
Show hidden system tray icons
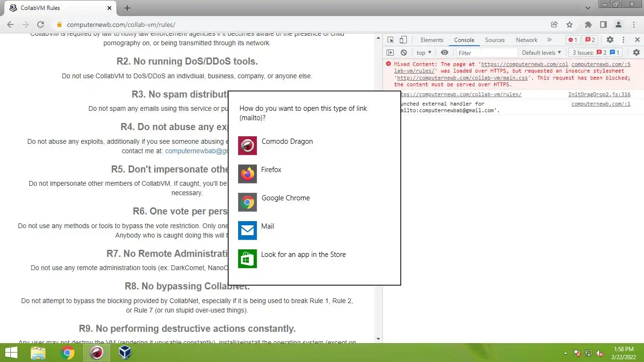565,353
